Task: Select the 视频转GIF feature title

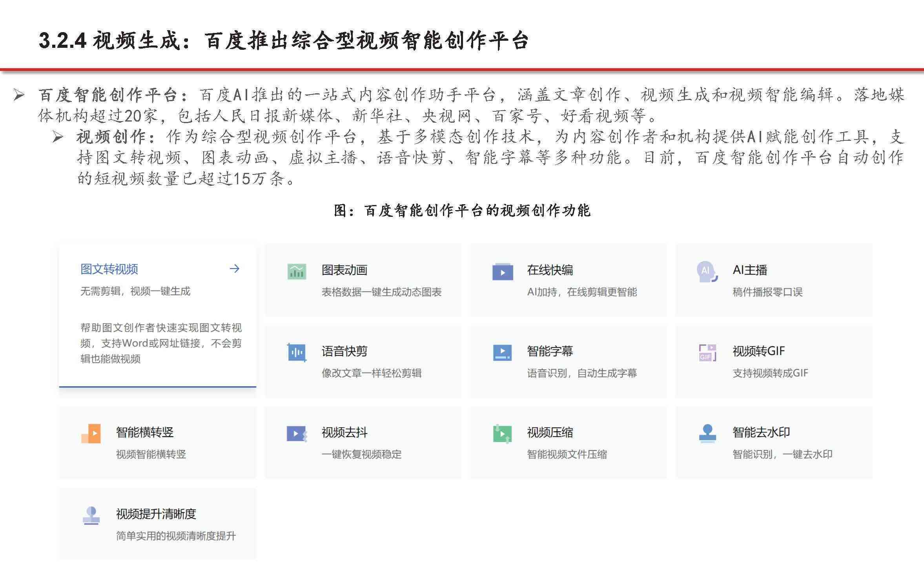Action: (x=759, y=351)
